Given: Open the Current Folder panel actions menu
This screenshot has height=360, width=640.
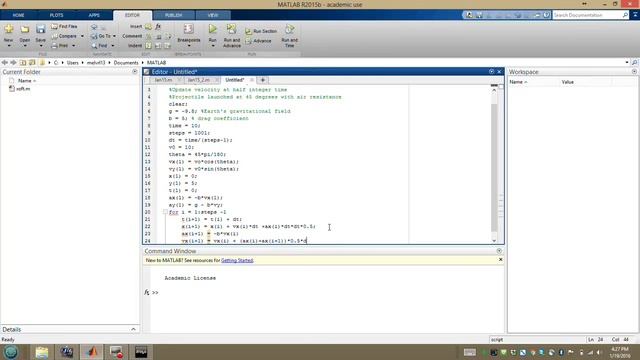Looking at the screenshot, I should (x=135, y=72).
